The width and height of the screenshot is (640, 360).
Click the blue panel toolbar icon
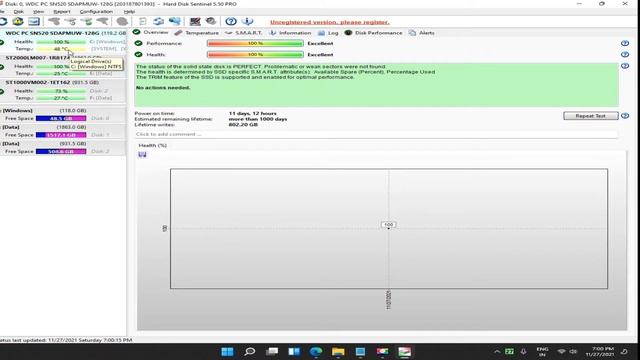[34, 21]
